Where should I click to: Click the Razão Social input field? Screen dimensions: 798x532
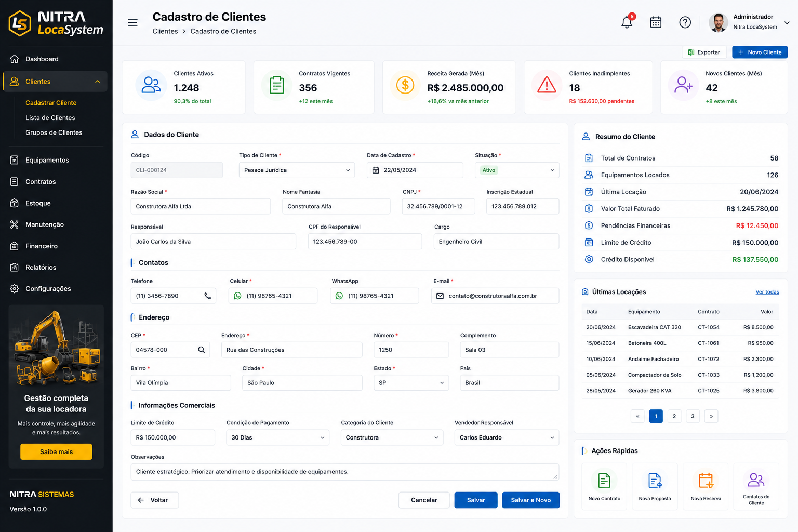tap(201, 206)
